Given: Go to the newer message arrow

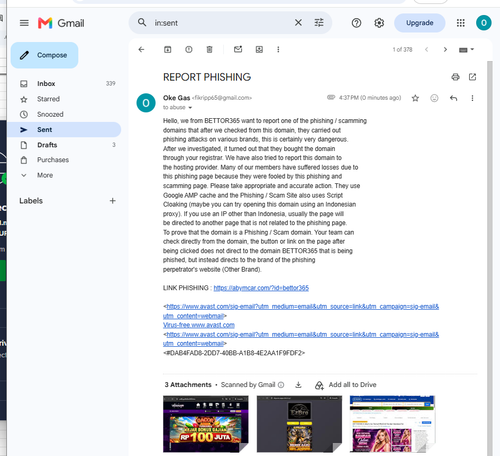Looking at the screenshot, I should pos(426,50).
